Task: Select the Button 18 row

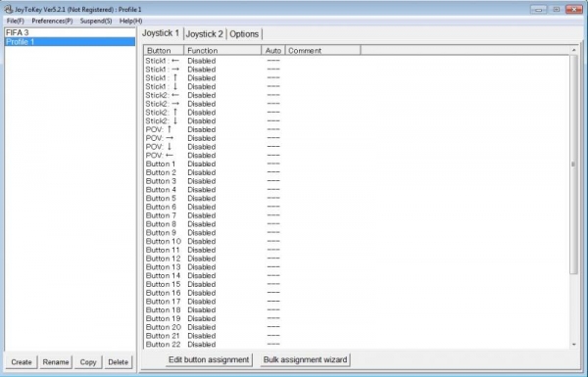Action: pos(357,310)
